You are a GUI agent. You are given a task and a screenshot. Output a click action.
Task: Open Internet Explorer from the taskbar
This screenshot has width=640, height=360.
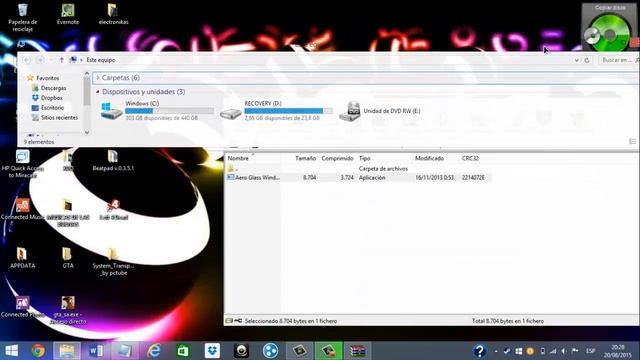click(154, 351)
